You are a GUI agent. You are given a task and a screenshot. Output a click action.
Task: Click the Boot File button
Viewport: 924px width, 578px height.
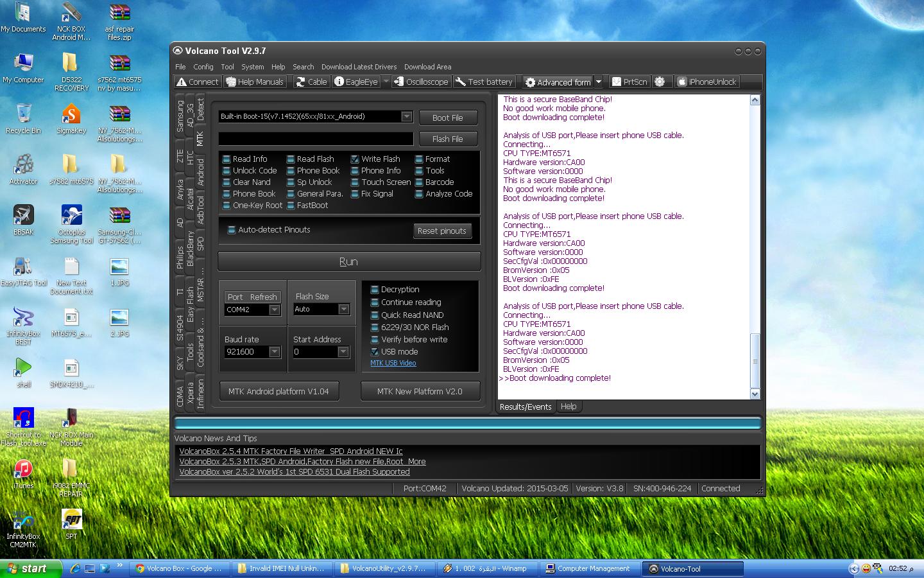447,118
